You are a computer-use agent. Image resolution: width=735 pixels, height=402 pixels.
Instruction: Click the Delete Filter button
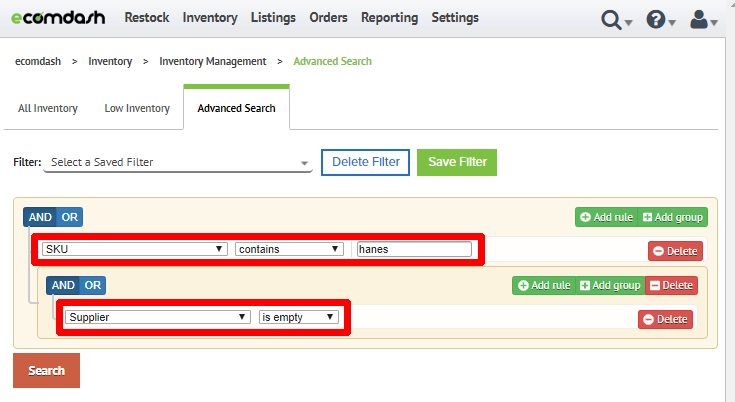(x=366, y=162)
